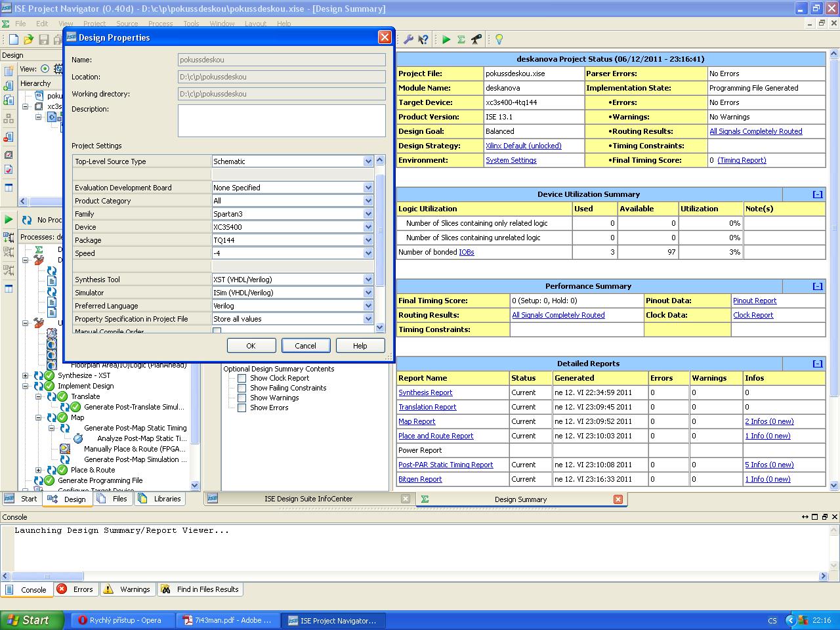Enable the Show Clock Report checkbox
Viewport: 840px width, 630px height.
(x=241, y=379)
